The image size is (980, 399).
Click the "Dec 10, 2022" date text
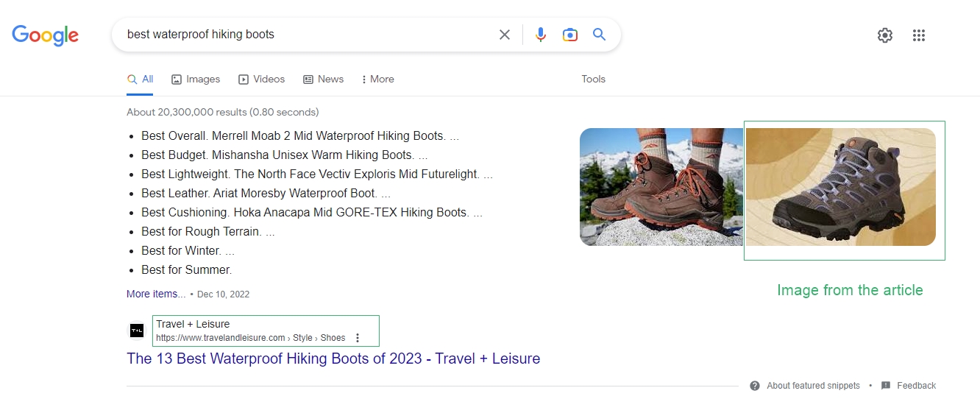224,294
